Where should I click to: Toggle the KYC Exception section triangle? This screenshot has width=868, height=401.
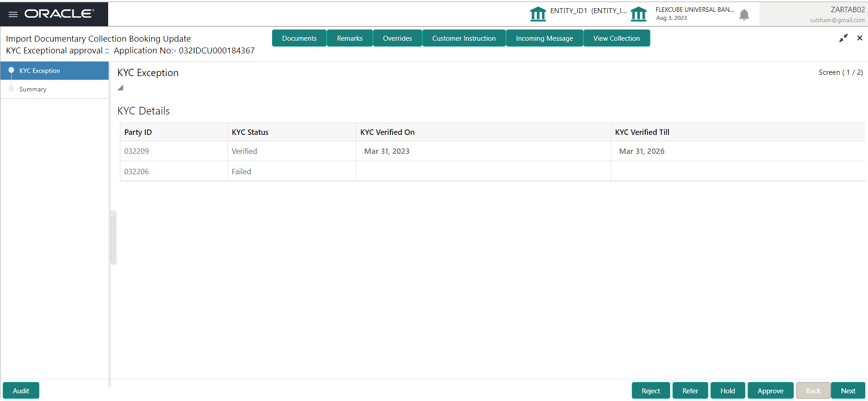(x=120, y=88)
